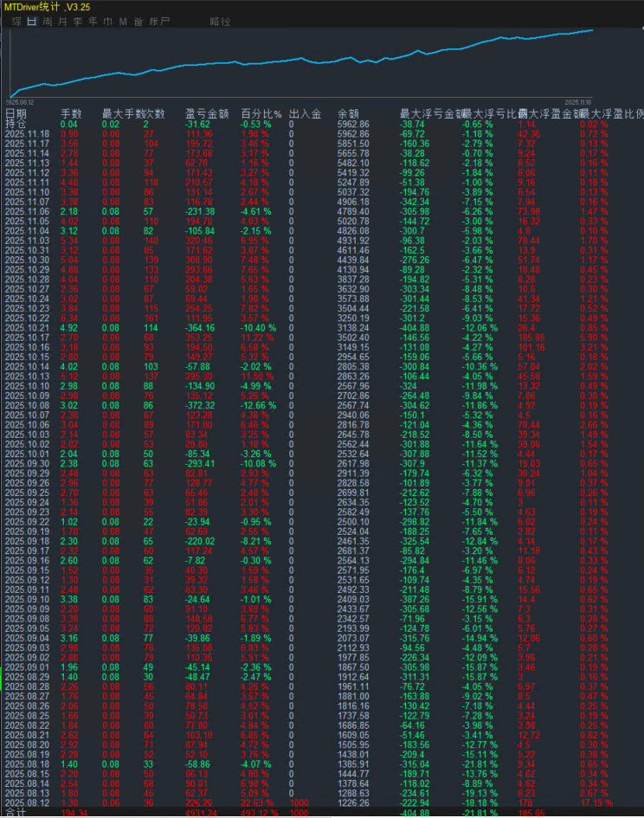
Task: Click the floating profit ratio 17.19 %
Action: click(596, 803)
